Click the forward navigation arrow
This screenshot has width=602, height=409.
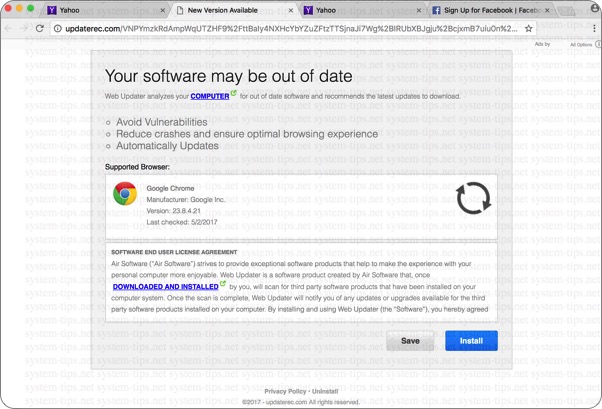(24, 29)
